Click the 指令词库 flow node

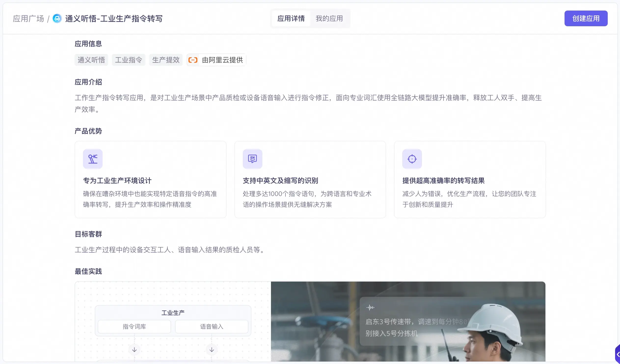coord(134,327)
